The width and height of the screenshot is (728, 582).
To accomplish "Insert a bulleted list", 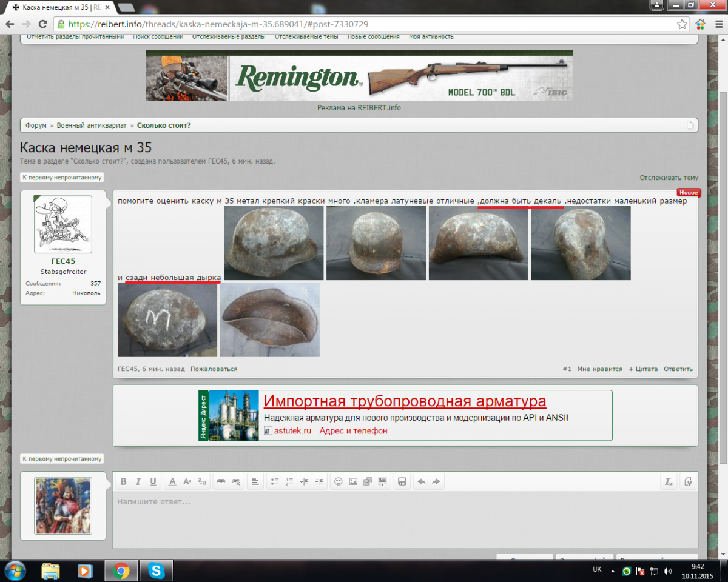I will [275, 481].
